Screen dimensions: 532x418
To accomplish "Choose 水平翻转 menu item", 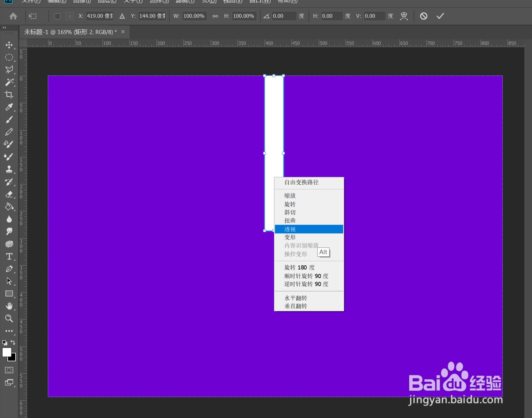I will click(309, 298).
